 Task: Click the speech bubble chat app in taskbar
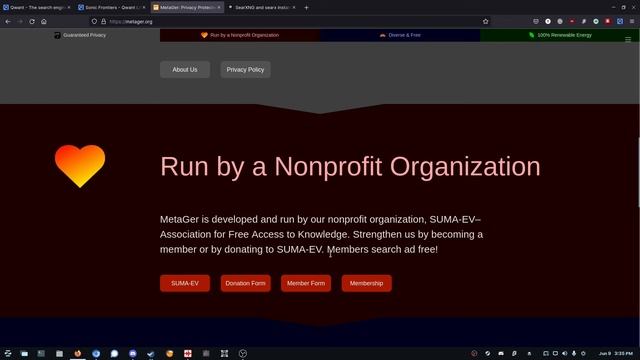[x=114, y=353]
